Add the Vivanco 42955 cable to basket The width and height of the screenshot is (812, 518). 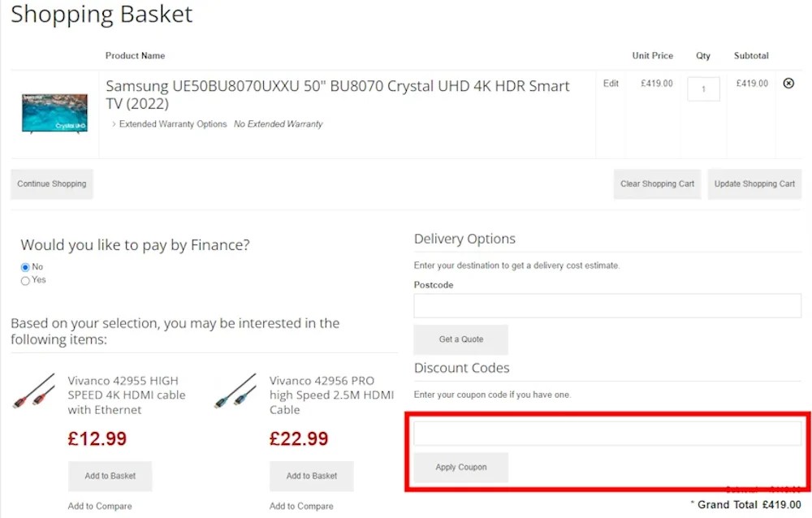(110, 477)
